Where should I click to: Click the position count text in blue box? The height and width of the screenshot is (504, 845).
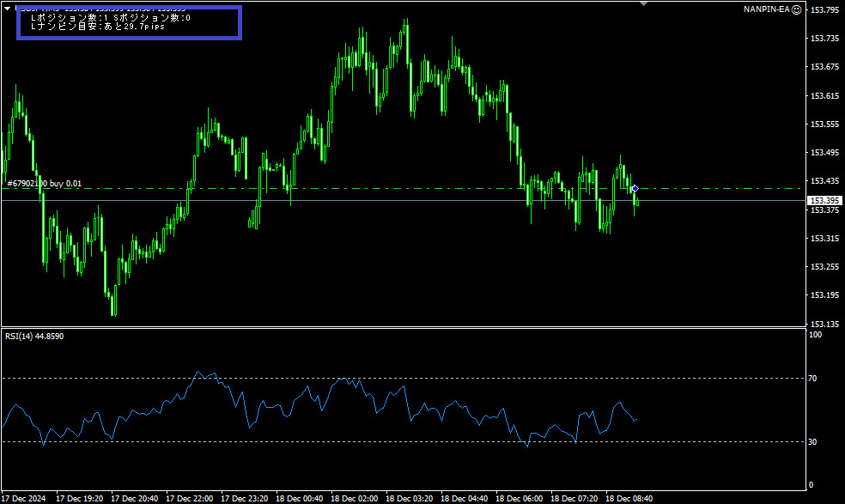[x=110, y=18]
